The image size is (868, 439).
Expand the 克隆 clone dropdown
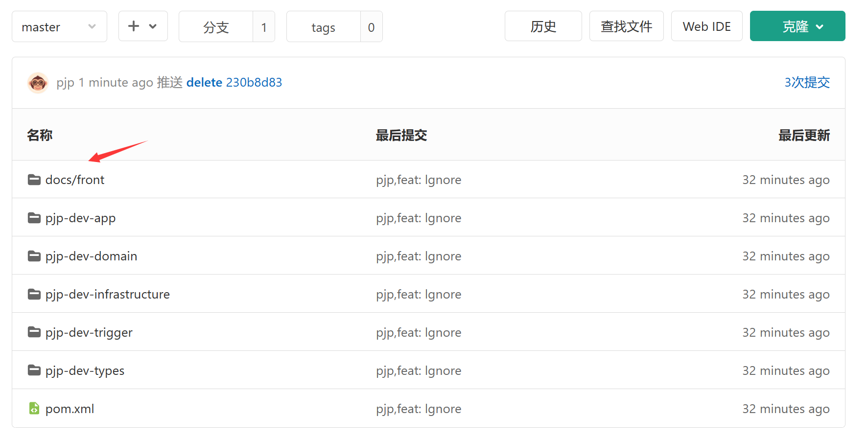798,26
